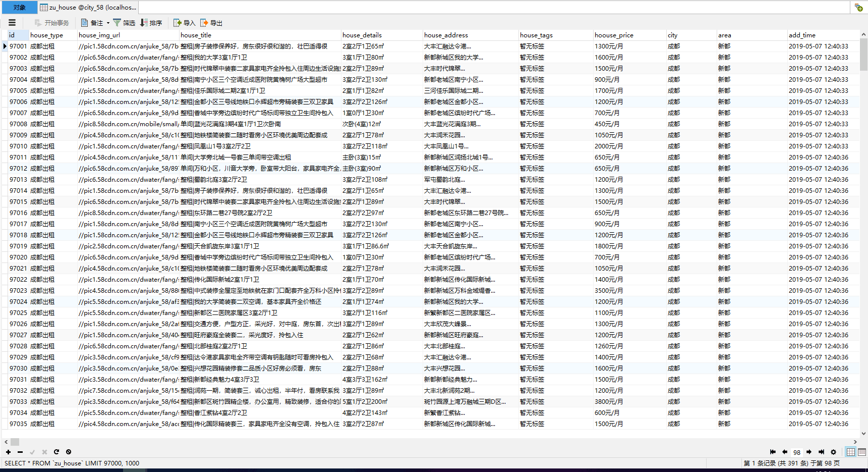
Task: Click the title cell 整租|凤凰山1号3室2厅2卫
Action: click(x=260, y=146)
